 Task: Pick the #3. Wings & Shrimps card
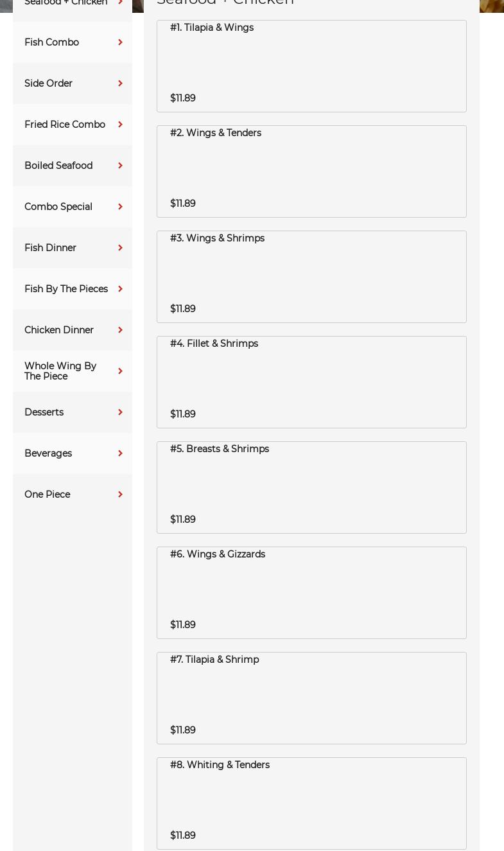(x=311, y=277)
